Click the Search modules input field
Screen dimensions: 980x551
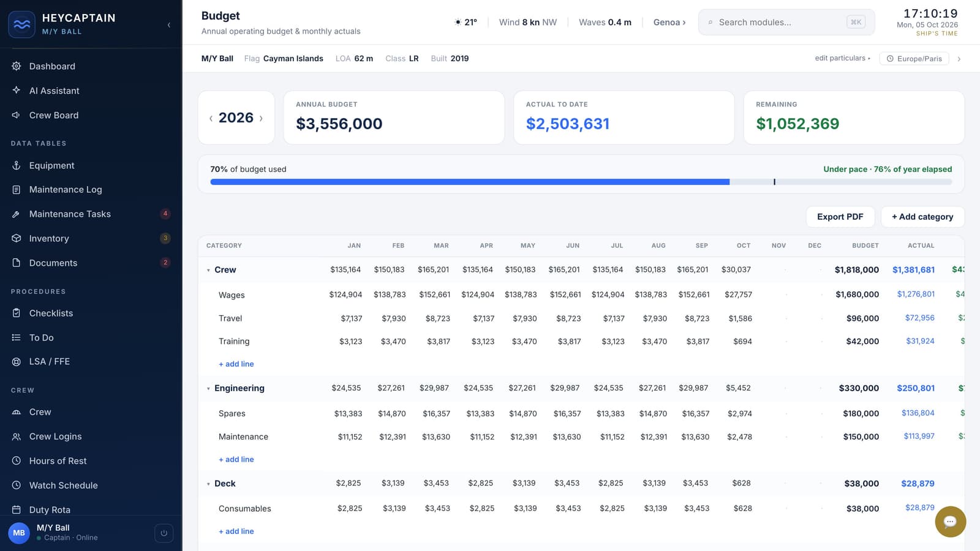pyautogui.click(x=786, y=22)
